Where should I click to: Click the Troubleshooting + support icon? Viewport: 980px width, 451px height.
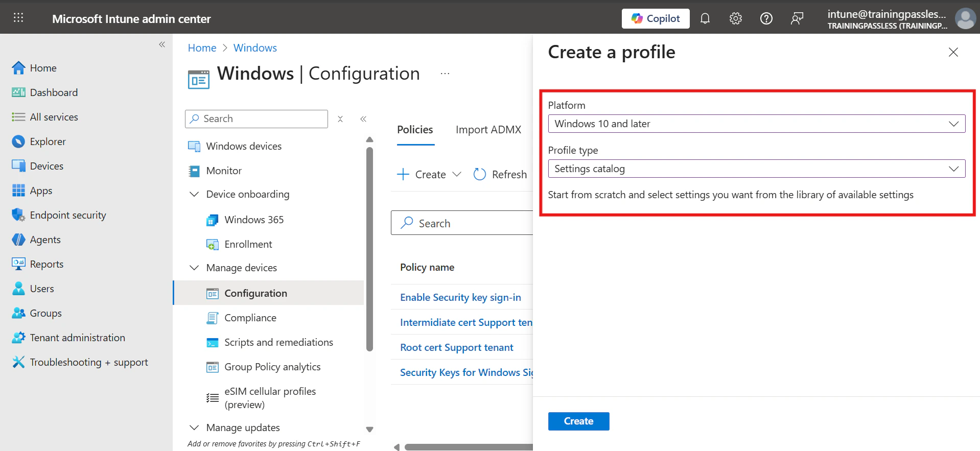coord(18,362)
